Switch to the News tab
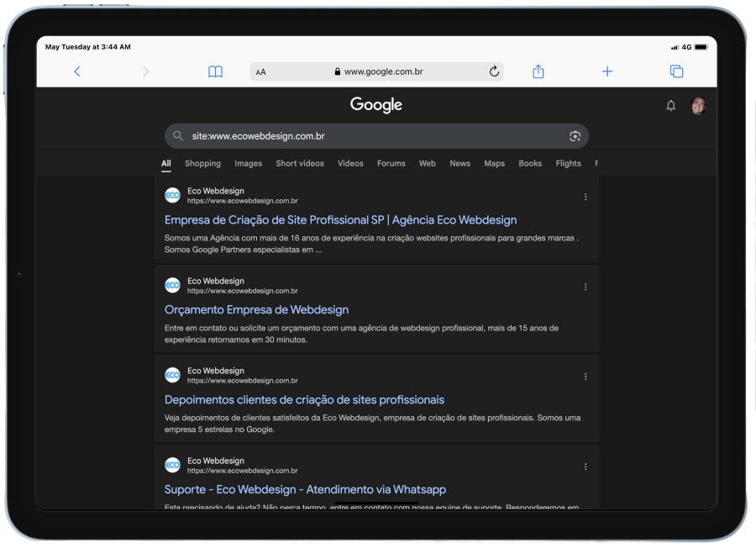756x553 pixels. [x=460, y=163]
